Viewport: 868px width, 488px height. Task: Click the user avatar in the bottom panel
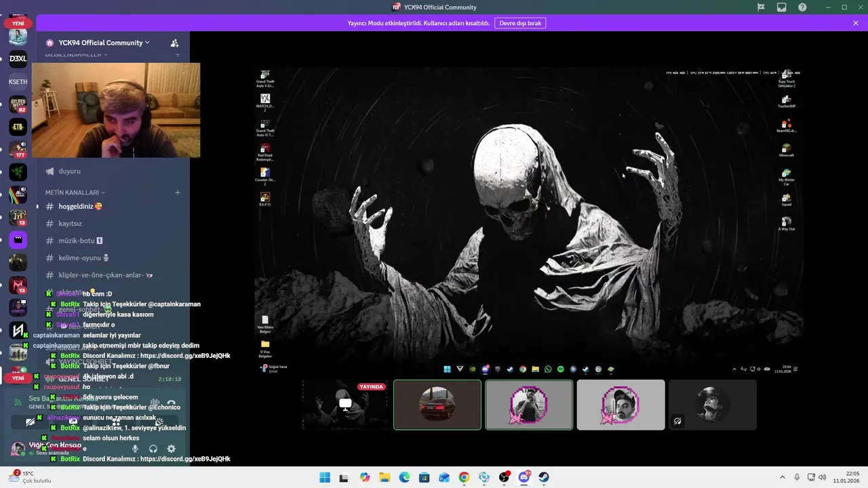point(18,449)
